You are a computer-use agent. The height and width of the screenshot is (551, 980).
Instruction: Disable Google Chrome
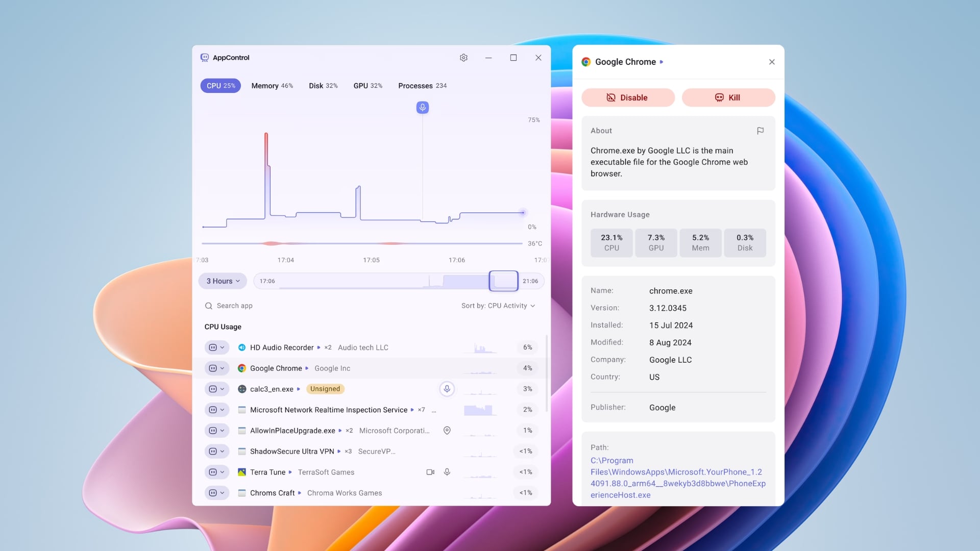click(x=628, y=97)
